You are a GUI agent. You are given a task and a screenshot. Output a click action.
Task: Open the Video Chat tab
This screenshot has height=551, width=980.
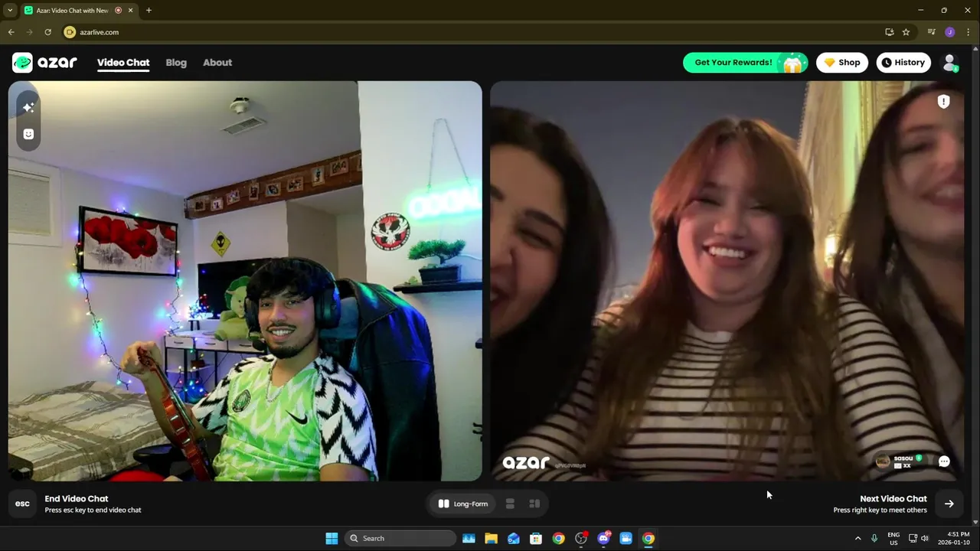[123, 63]
